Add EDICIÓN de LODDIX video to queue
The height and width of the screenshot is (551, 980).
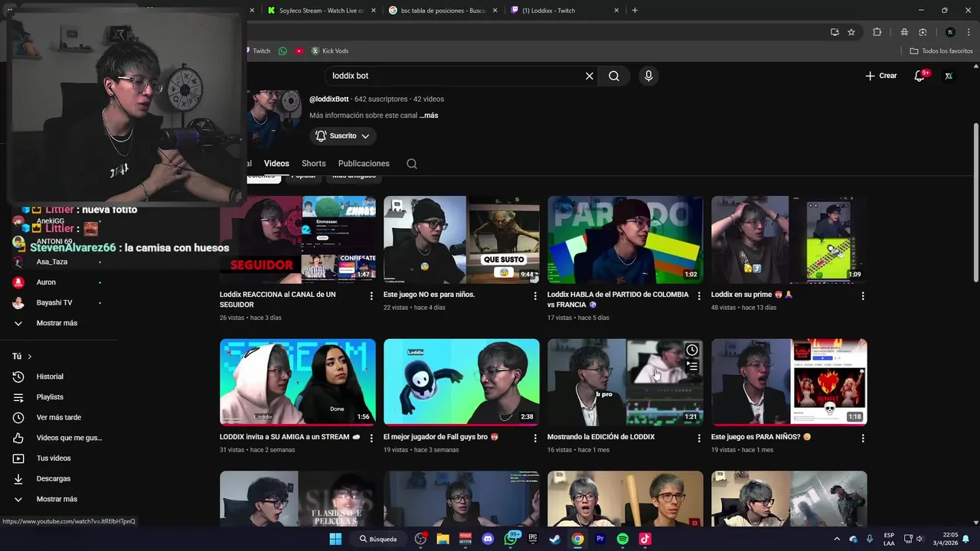click(x=691, y=367)
